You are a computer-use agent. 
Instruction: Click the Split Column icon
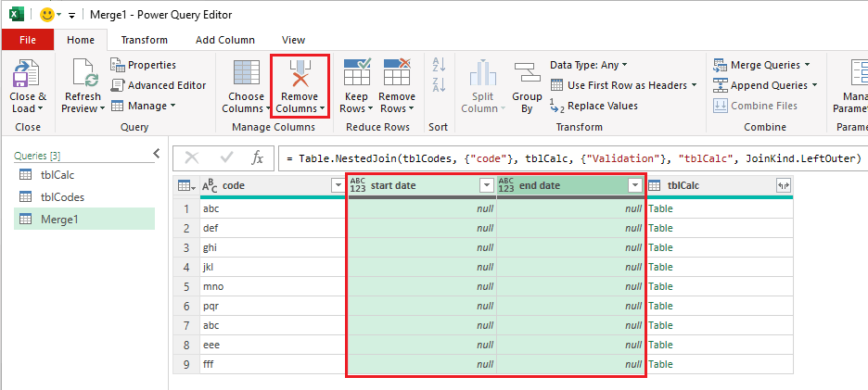tap(483, 72)
